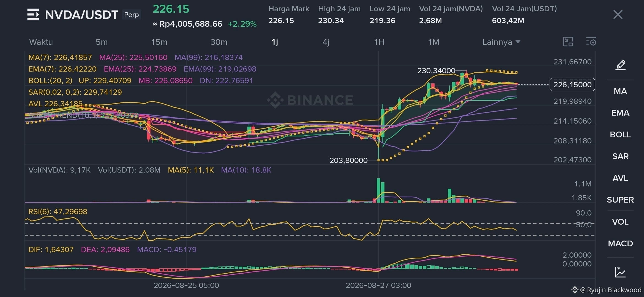The width and height of the screenshot is (644, 297).
Task: Toggle the AVL indicator
Action: (620, 178)
